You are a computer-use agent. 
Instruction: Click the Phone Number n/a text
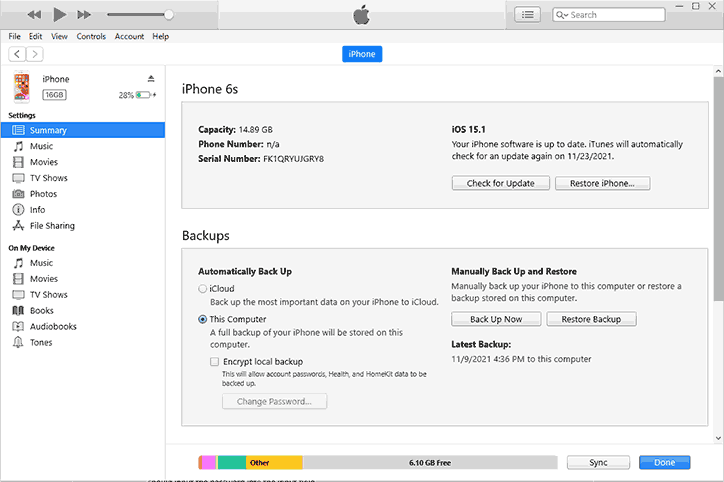pyautogui.click(x=239, y=144)
